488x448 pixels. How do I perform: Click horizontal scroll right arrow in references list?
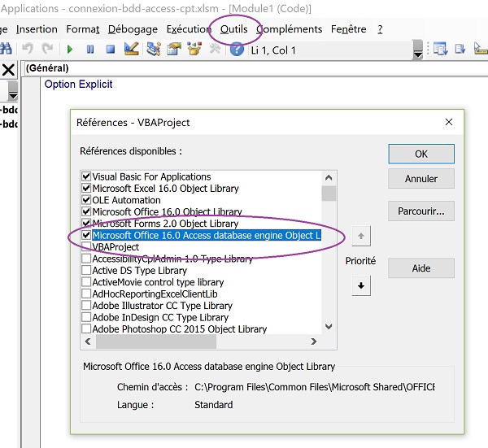click(x=314, y=341)
